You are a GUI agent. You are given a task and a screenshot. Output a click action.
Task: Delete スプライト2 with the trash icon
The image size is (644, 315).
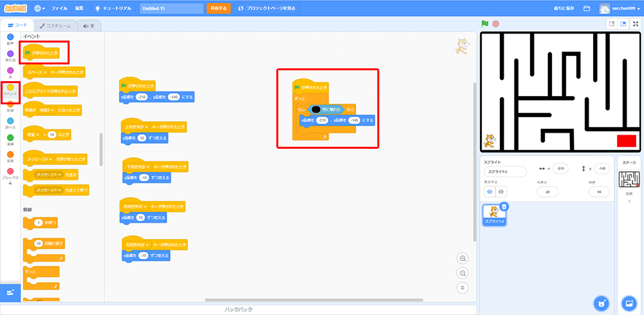(x=504, y=207)
